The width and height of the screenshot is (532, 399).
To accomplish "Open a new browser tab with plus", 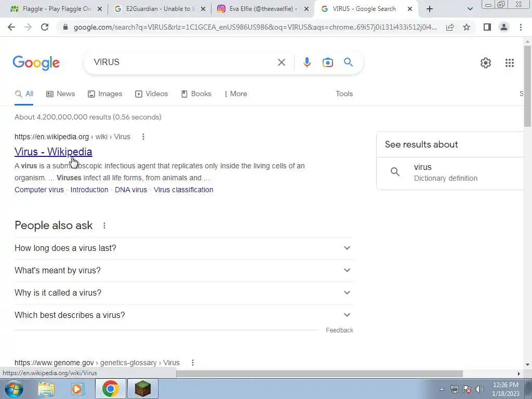I will coord(430,9).
